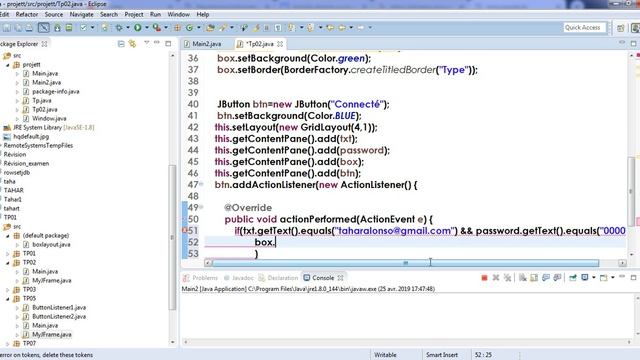
Task: Open Tp02.java in Package Explorer
Action: click(x=44, y=109)
